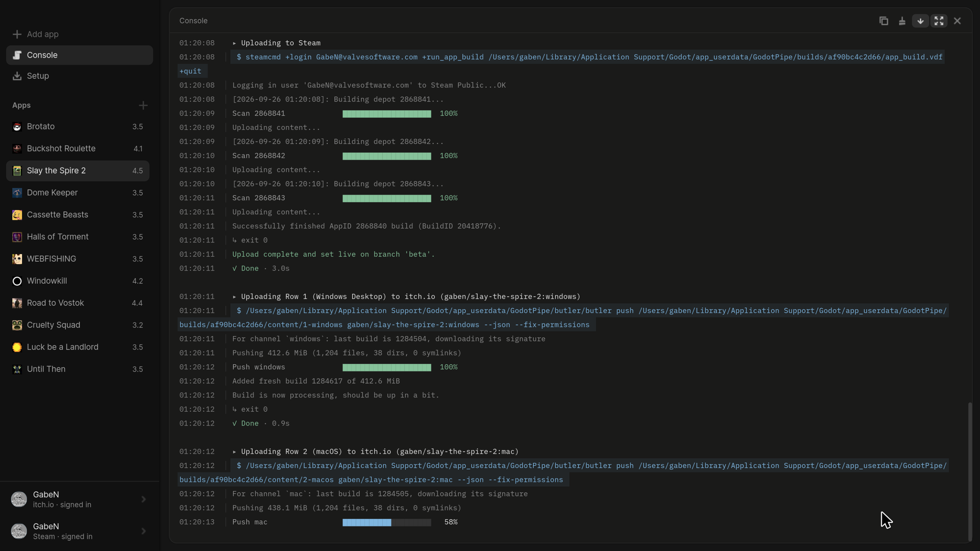Click the 'Added fresh build 1284617' line

pyautogui.click(x=316, y=381)
